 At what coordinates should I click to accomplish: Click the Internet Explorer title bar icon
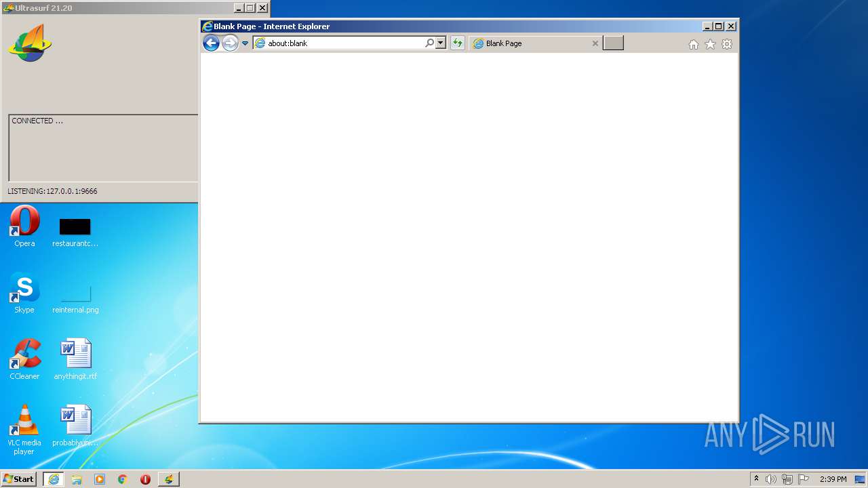(208, 26)
